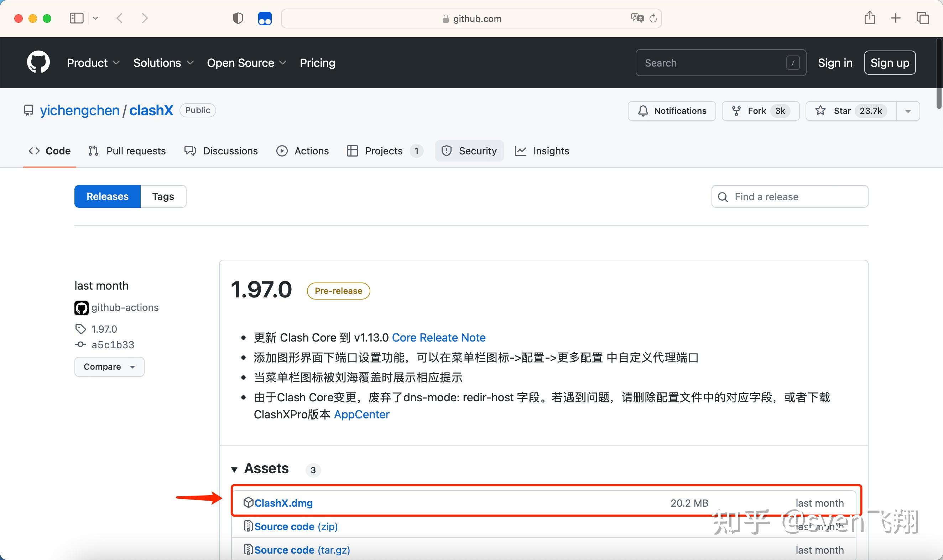Click the magnifier icon in Find a release
Image resolution: width=943 pixels, height=560 pixels.
pos(722,197)
